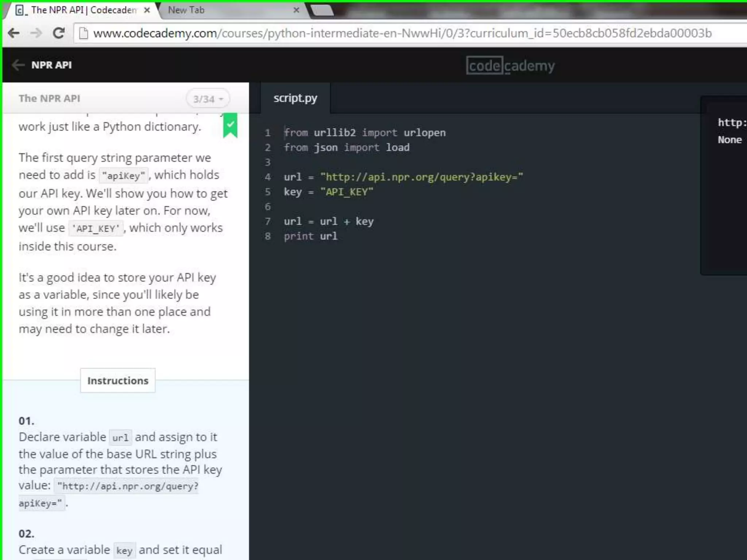Open the 3/34 exercise dropdown

pos(208,99)
